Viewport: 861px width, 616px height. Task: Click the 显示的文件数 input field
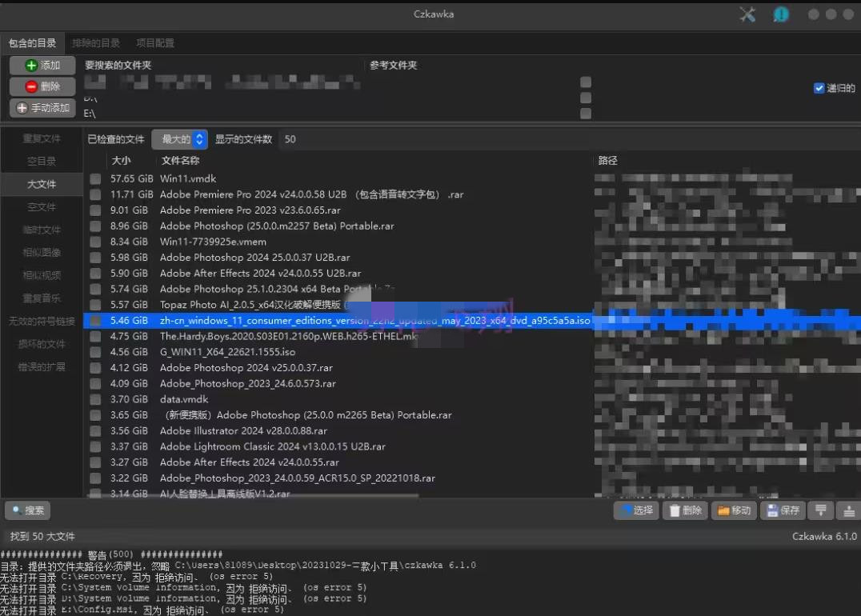point(304,139)
